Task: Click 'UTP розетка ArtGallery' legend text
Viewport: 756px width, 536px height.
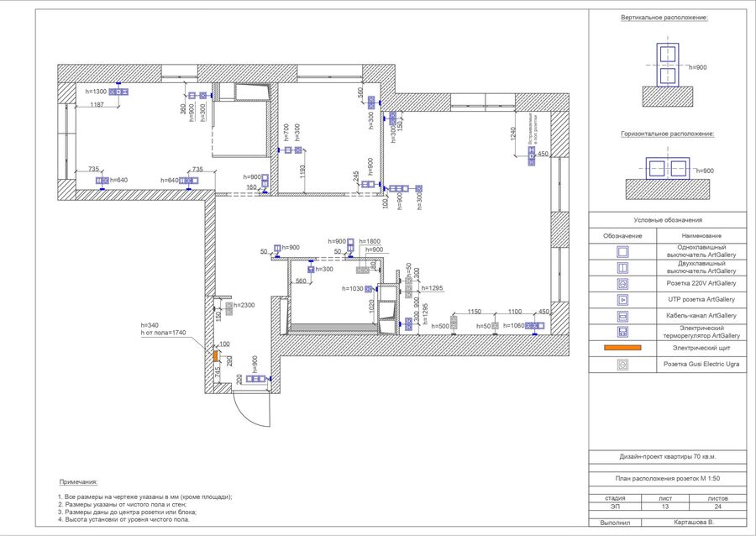Action: pos(701,299)
